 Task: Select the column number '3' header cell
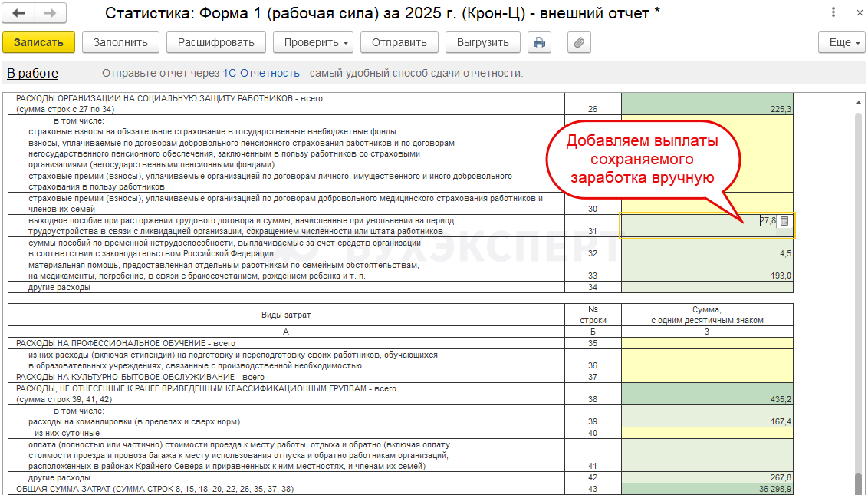point(708,332)
